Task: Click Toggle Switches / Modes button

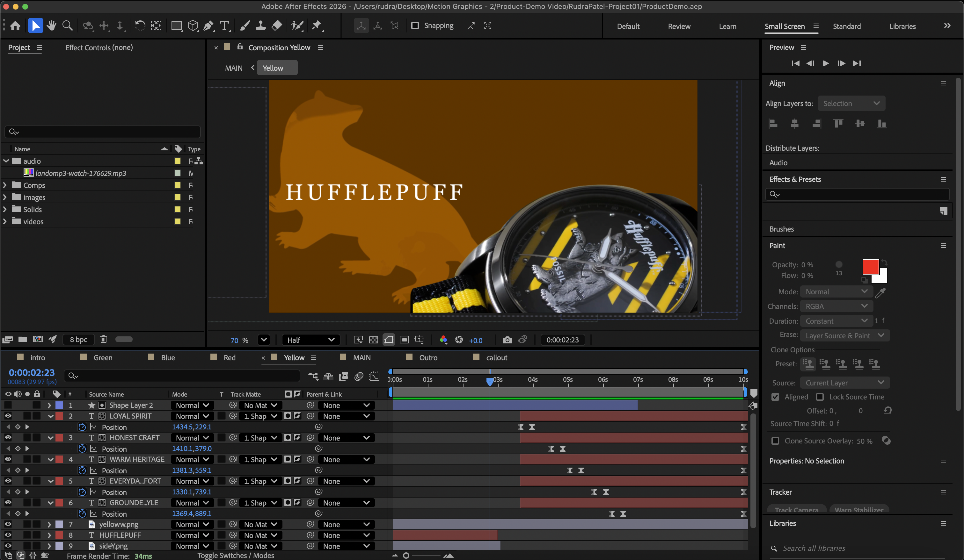Action: point(236,556)
